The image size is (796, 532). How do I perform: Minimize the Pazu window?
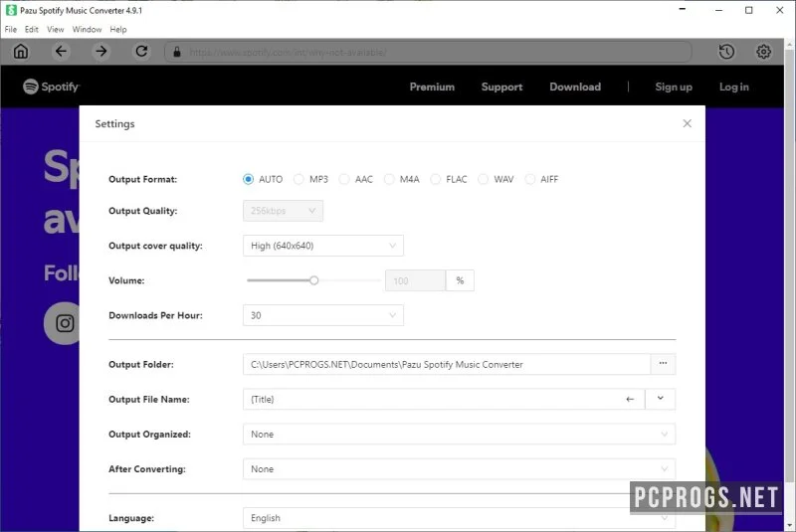pos(718,10)
